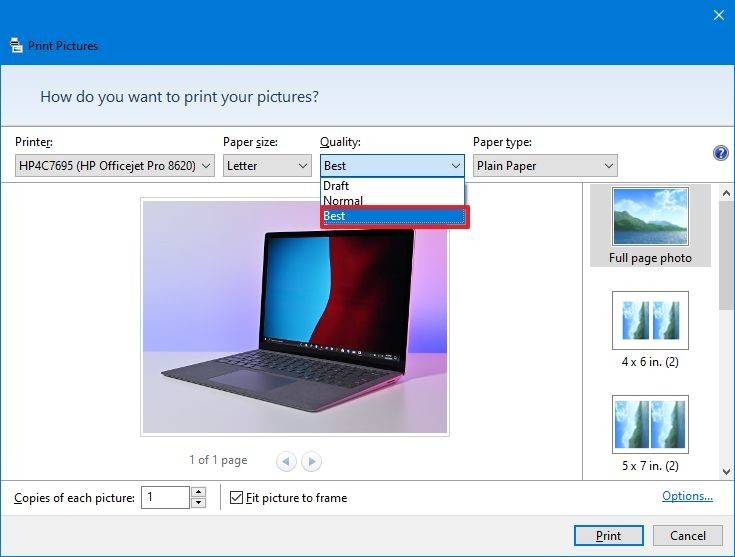The width and height of the screenshot is (735, 557).
Task: Open the Printer dropdown
Action: click(x=115, y=166)
